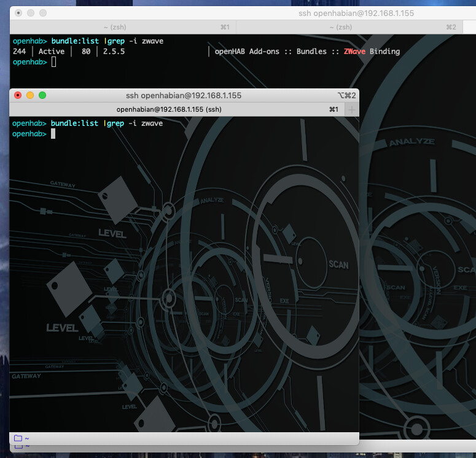The height and width of the screenshot is (458, 476).
Task: Switch to first ~ (zsh) tab marked ⌘1
Action: [123, 27]
